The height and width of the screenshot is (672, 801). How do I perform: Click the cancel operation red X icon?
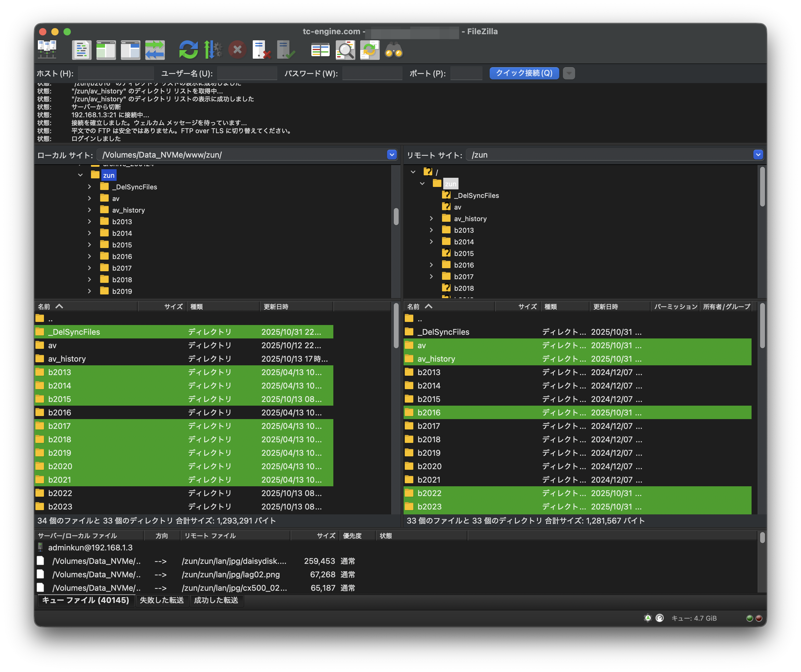pos(237,49)
